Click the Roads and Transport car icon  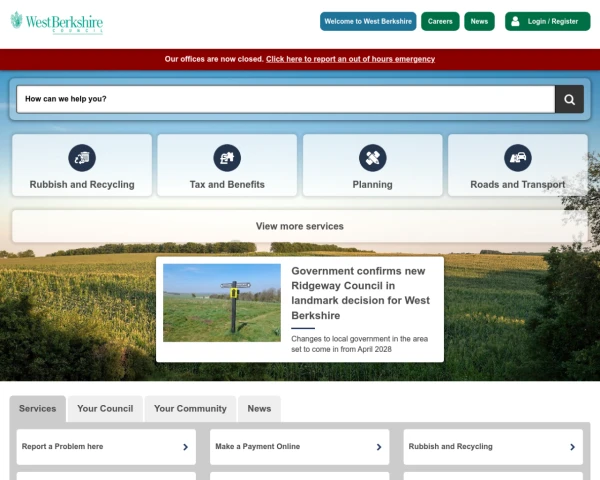tap(518, 158)
